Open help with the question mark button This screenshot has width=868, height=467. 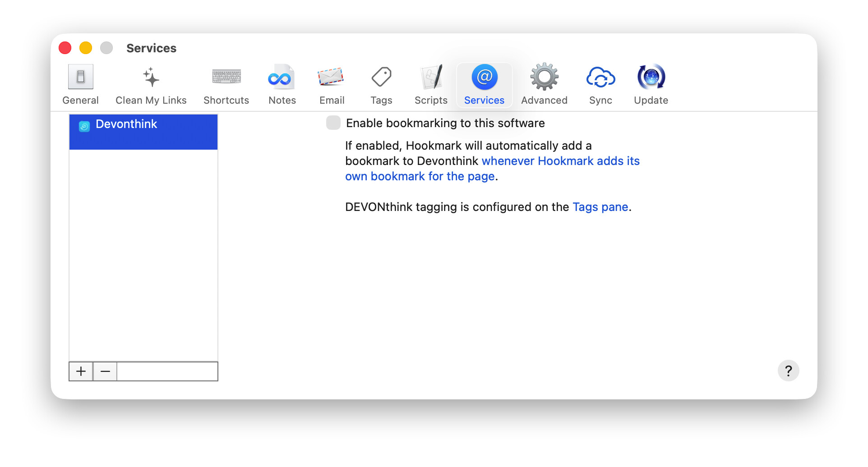(x=788, y=371)
